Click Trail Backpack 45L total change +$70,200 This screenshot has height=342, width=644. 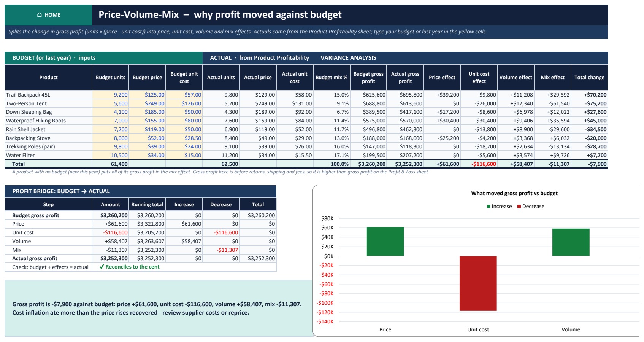coord(589,95)
